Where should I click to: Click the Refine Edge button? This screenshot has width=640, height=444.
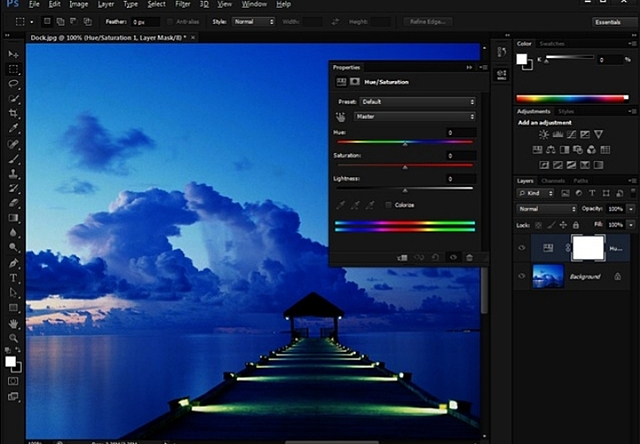(428, 22)
